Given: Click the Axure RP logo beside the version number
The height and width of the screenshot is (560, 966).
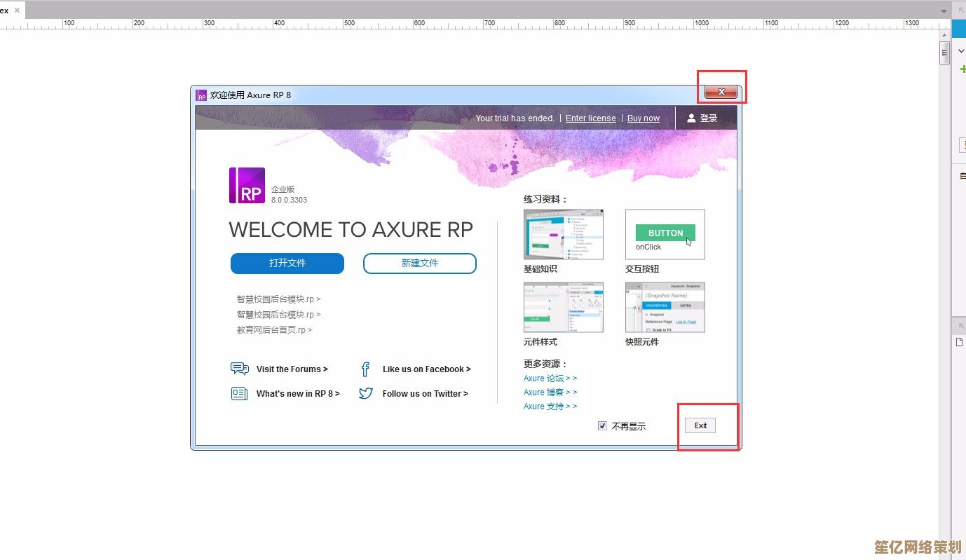Looking at the screenshot, I should (x=247, y=185).
